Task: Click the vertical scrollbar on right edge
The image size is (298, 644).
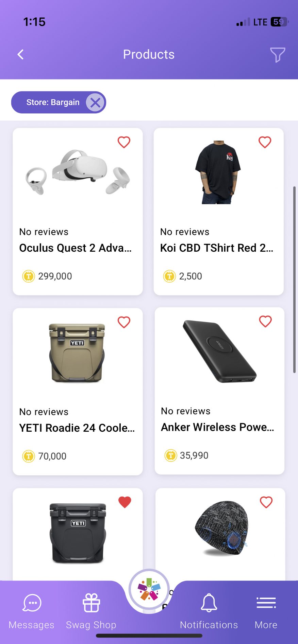Action: pyautogui.click(x=294, y=279)
